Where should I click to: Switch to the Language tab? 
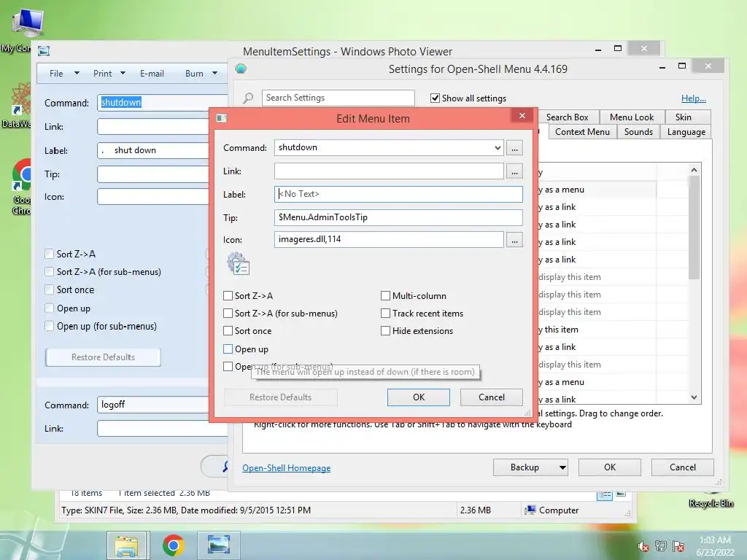click(686, 132)
